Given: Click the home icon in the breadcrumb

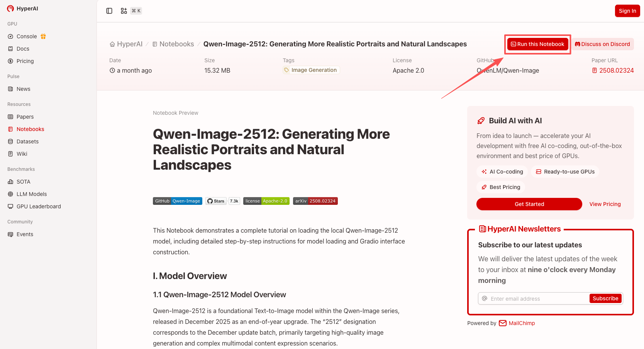Looking at the screenshot, I should pyautogui.click(x=112, y=44).
